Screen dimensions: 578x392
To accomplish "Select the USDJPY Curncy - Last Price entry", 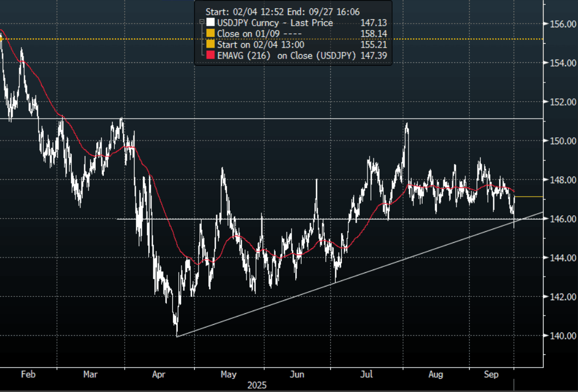I will [275, 23].
